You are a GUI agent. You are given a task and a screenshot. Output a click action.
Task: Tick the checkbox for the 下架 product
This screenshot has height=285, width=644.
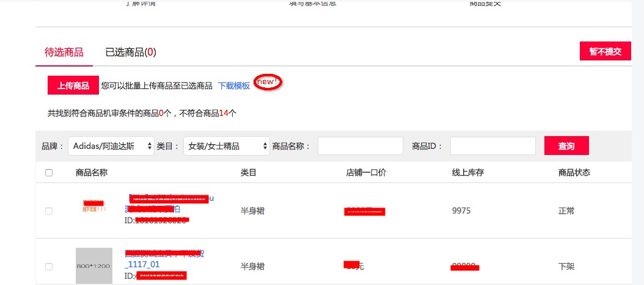pos(49,267)
